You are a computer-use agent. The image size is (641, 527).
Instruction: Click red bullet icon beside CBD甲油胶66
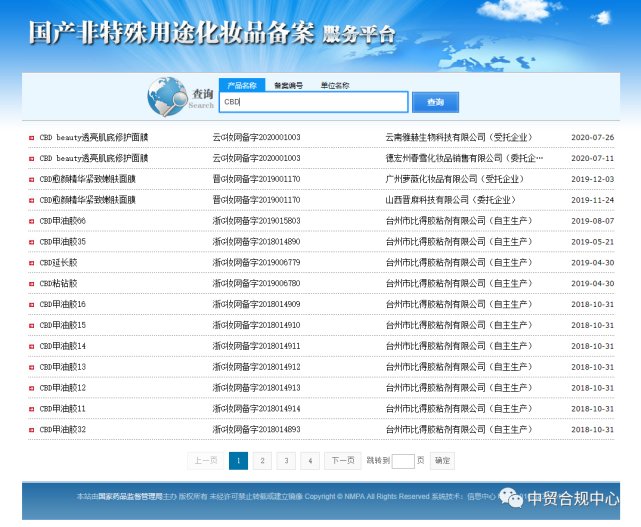tap(31, 221)
